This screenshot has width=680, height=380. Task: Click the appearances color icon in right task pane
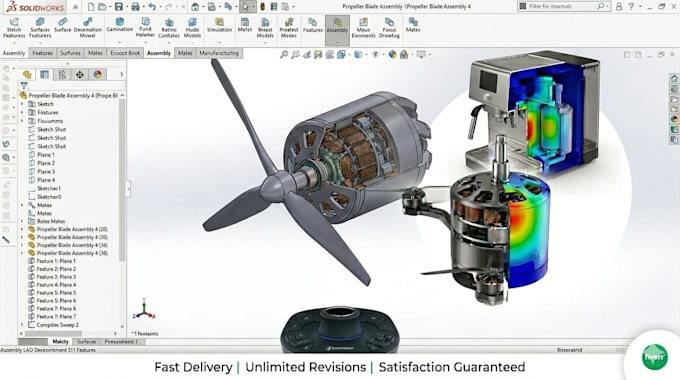point(674,119)
